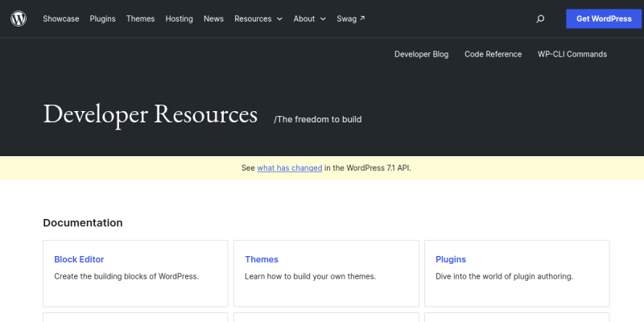Open Themes in the top navigation
The image size is (644, 322).
[x=140, y=19]
